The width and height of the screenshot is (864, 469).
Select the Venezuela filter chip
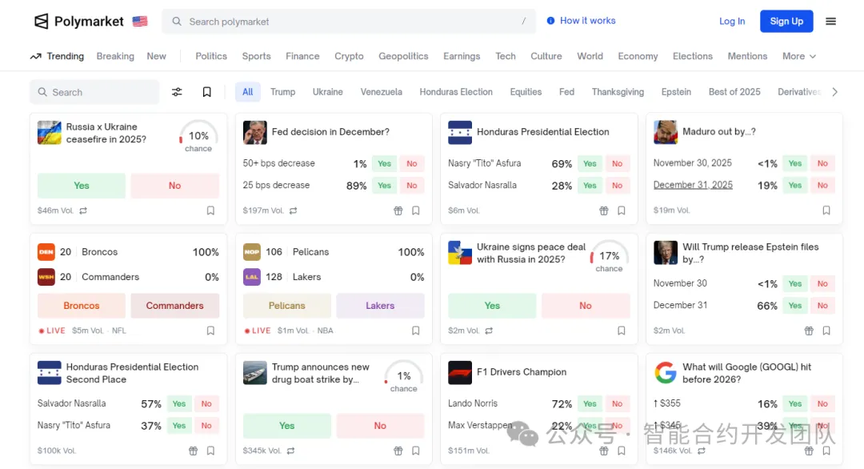tap(381, 92)
